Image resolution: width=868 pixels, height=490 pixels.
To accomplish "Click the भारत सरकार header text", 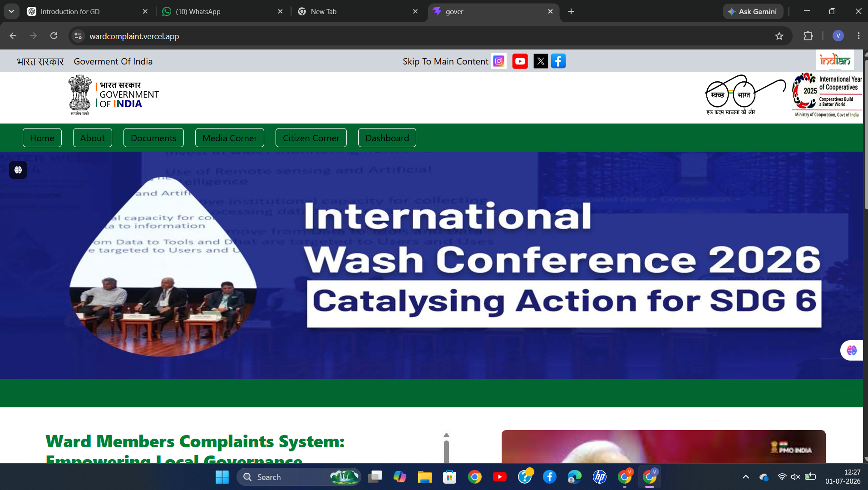I will pyautogui.click(x=40, y=61).
